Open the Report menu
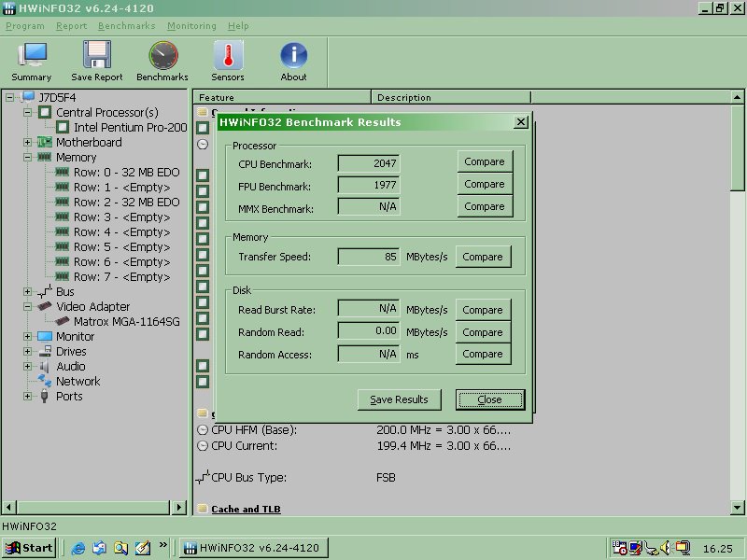This screenshot has height=560, width=747. 71,26
